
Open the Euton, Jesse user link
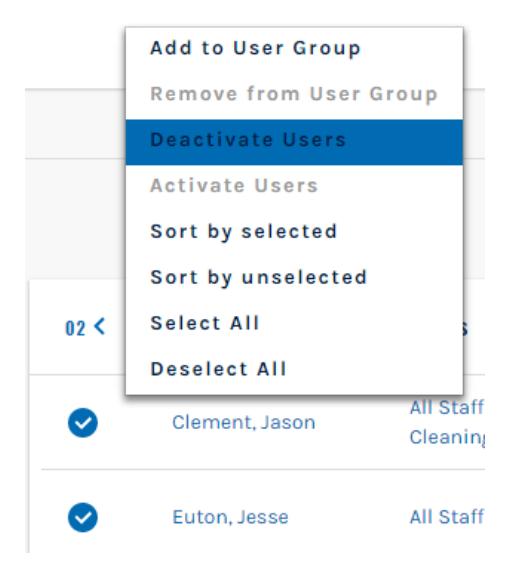click(x=230, y=517)
